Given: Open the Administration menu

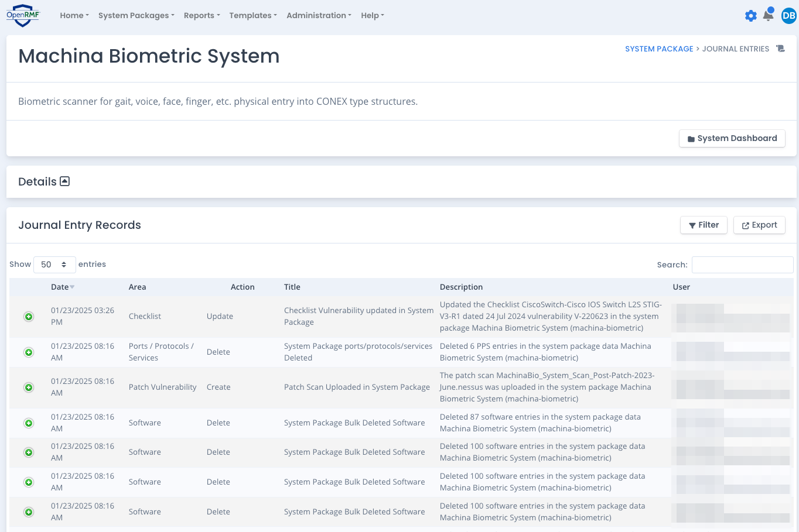Looking at the screenshot, I should point(319,15).
